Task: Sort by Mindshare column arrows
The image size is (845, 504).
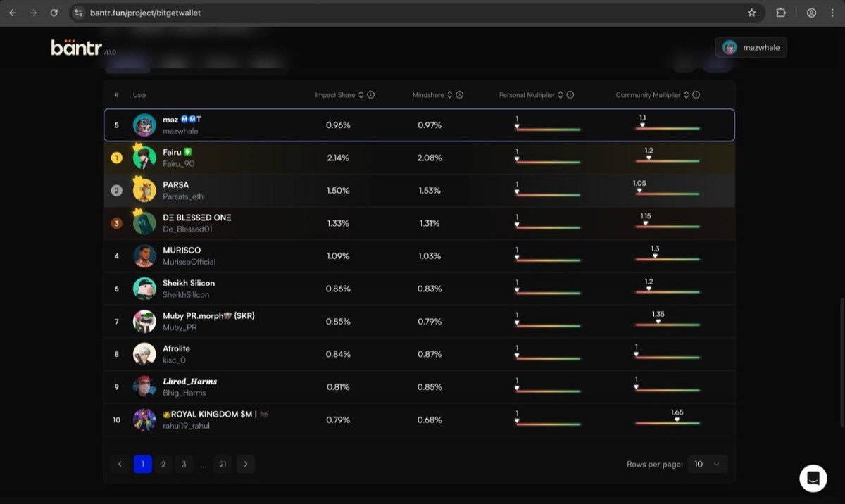Action: [449, 95]
